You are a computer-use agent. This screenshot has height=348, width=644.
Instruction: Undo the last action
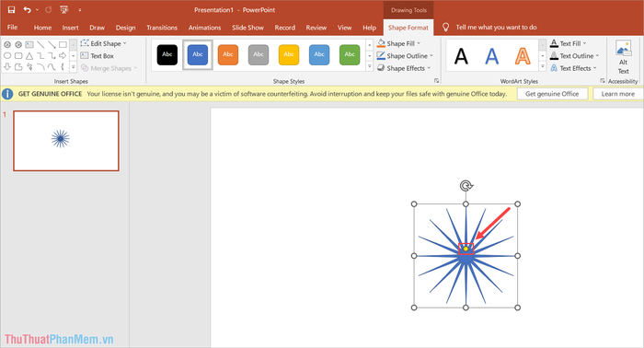(27, 9)
